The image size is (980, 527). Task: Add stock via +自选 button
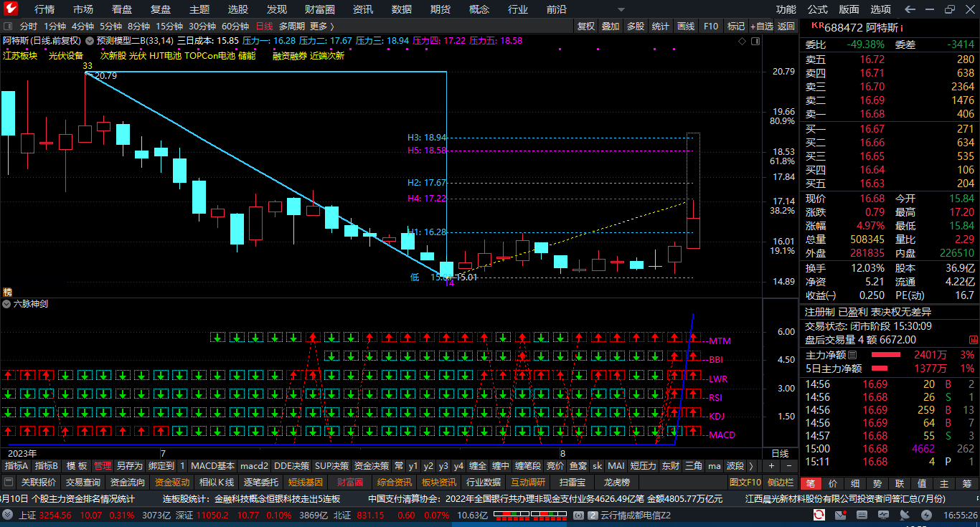click(x=761, y=26)
